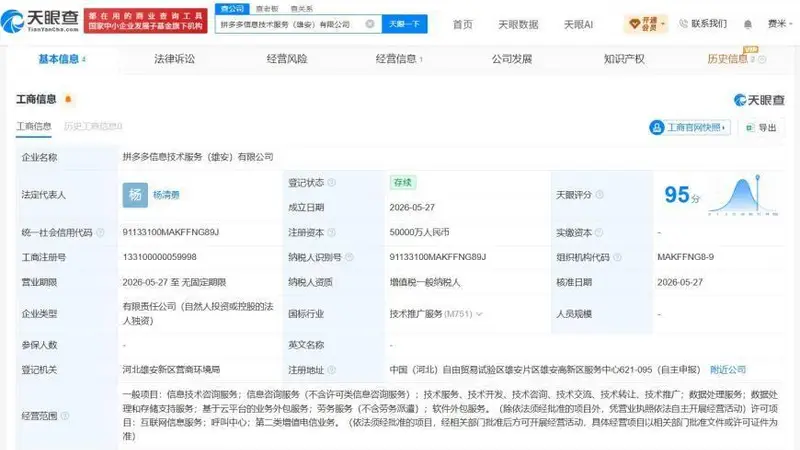
Task: Click the 工商官网快照 button
Action: pyautogui.click(x=690, y=127)
